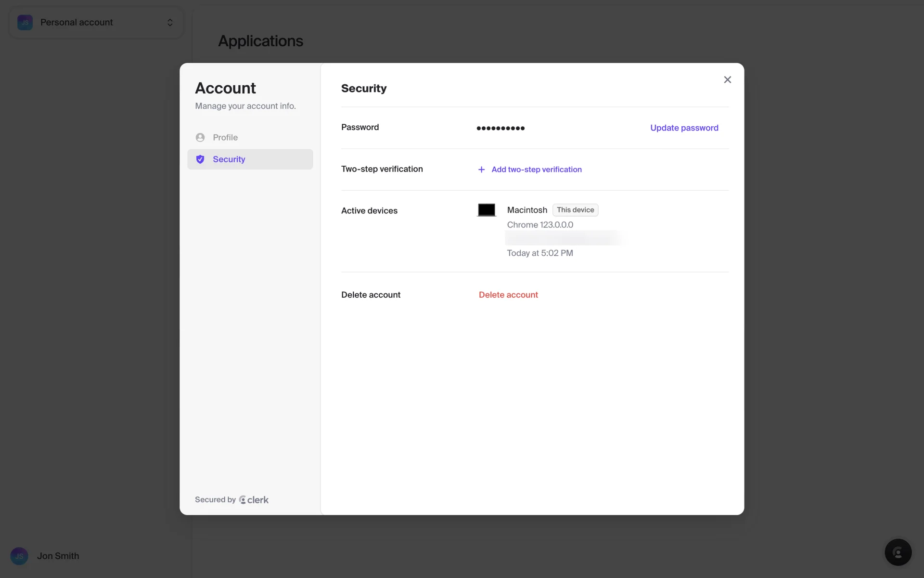This screenshot has height=578, width=924.
Task: Click the JS avatar beside Jon Smith
Action: tap(19, 556)
